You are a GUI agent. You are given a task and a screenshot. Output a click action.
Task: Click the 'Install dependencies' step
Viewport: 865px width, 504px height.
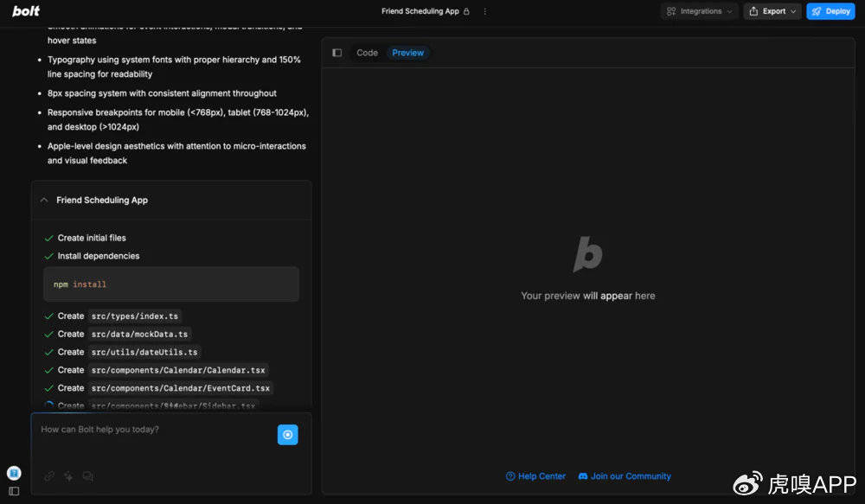click(x=99, y=256)
